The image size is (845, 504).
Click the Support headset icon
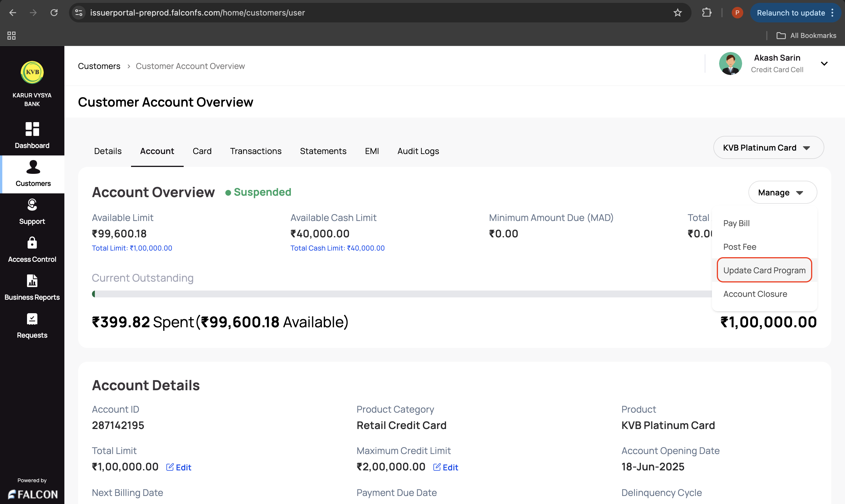point(32,205)
